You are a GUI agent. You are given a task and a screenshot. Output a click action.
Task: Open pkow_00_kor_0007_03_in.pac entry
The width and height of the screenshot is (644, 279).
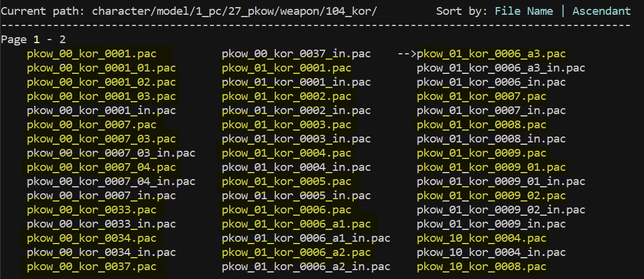pos(111,153)
